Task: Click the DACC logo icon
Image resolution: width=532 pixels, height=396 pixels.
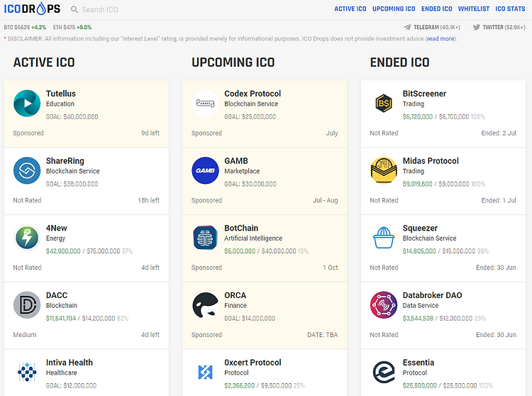Action: tap(27, 304)
